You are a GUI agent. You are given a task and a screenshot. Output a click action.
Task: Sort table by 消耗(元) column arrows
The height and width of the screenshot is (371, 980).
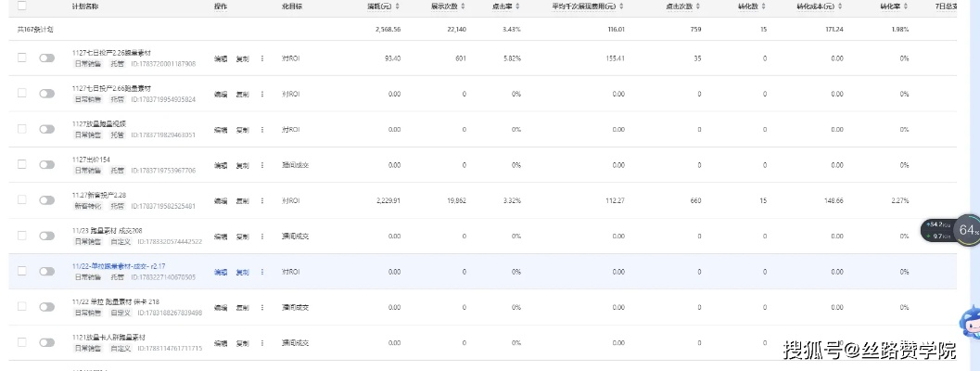[x=398, y=6]
